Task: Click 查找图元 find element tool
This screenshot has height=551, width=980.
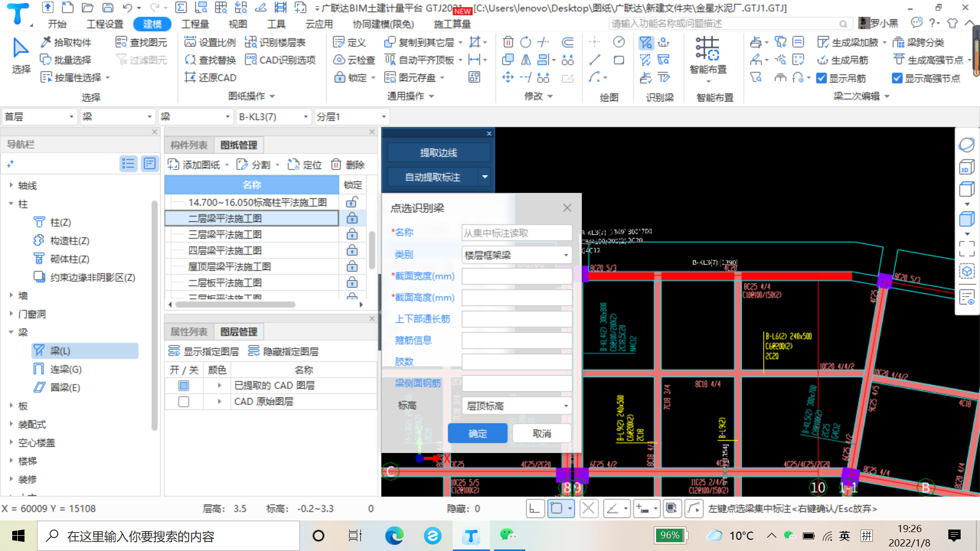Action: 141,42
